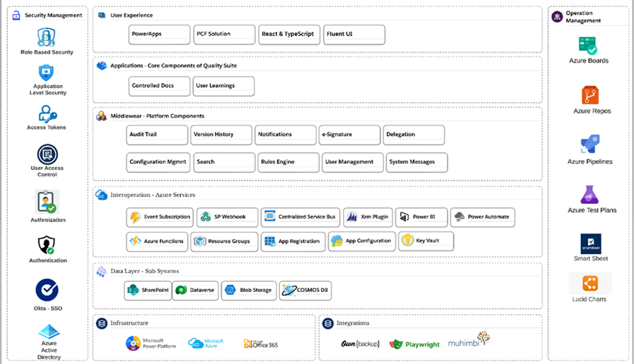635x364 pixels.
Task: Click the Blob Storage icon
Action: (x=230, y=290)
